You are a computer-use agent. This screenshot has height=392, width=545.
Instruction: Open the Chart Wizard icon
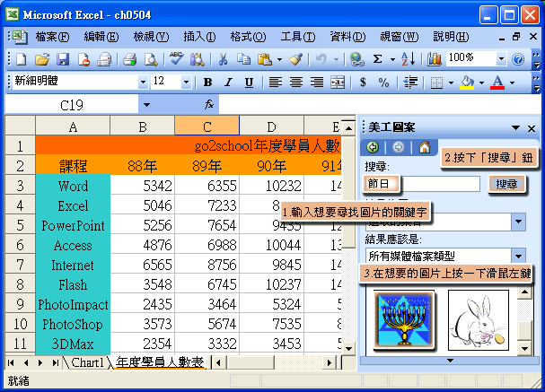click(x=435, y=59)
